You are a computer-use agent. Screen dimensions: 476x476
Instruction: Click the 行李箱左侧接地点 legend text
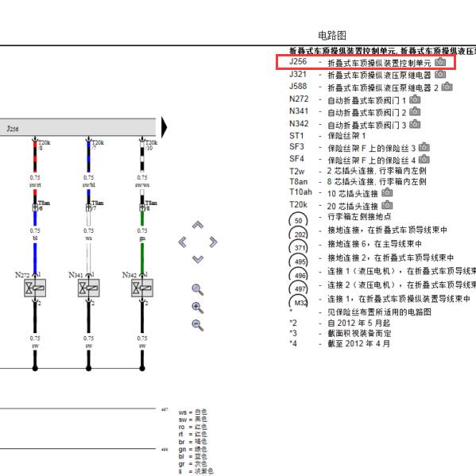[x=359, y=216]
